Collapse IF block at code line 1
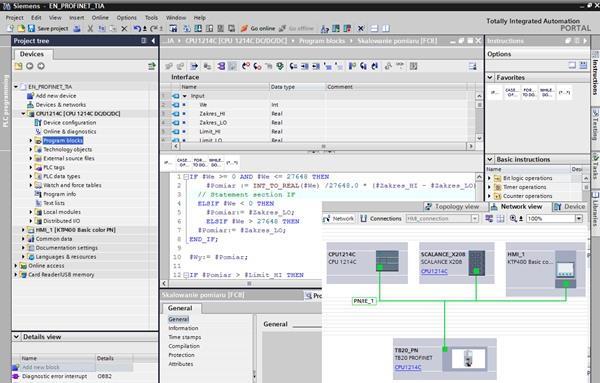Viewport: 600px width, 383px height. 186,177
